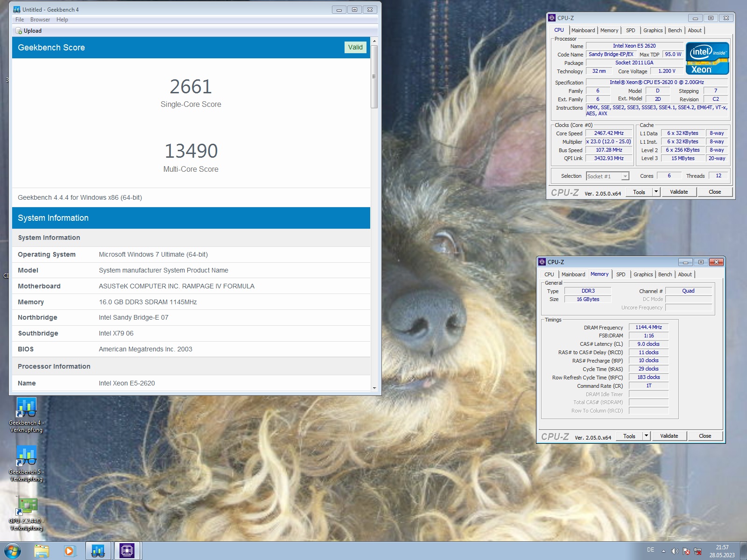747x560 pixels.
Task: Click the DE language indicator in the taskbar
Action: point(650,550)
